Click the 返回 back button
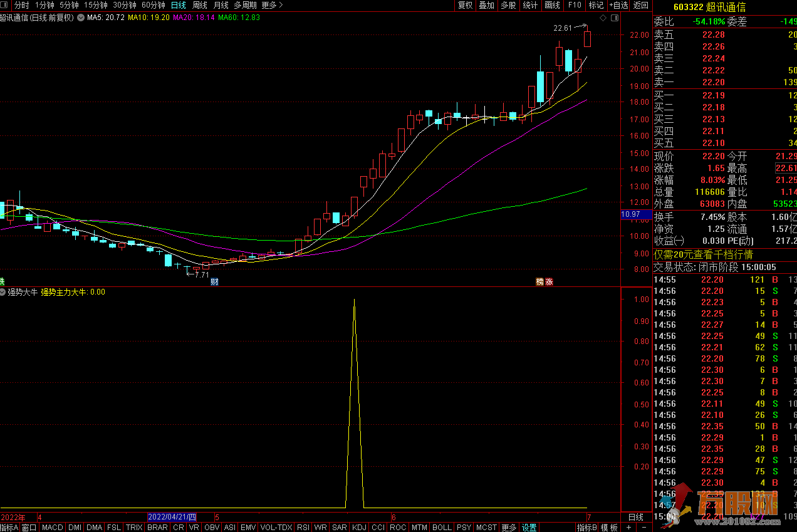This screenshot has width=797, height=532. [641, 5]
